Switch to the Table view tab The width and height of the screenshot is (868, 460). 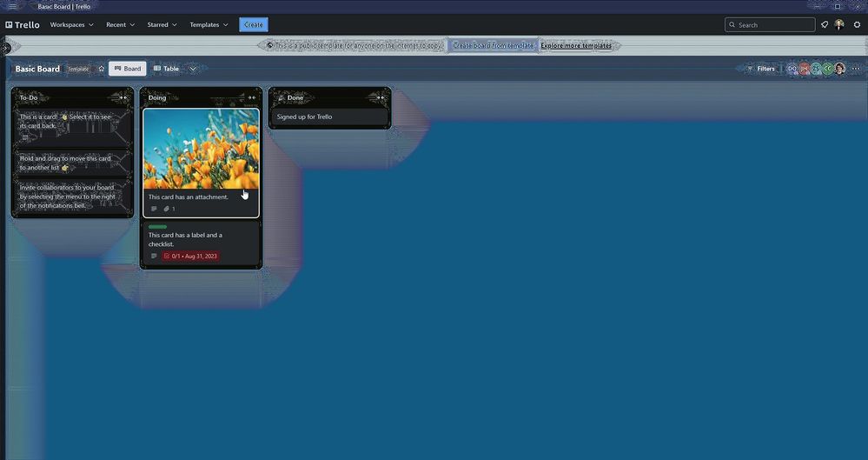[x=166, y=69]
